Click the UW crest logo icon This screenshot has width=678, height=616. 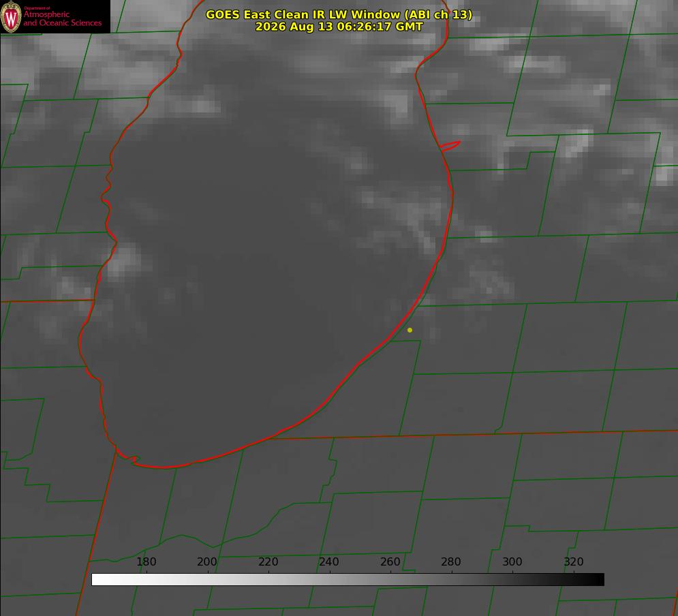(11, 16)
